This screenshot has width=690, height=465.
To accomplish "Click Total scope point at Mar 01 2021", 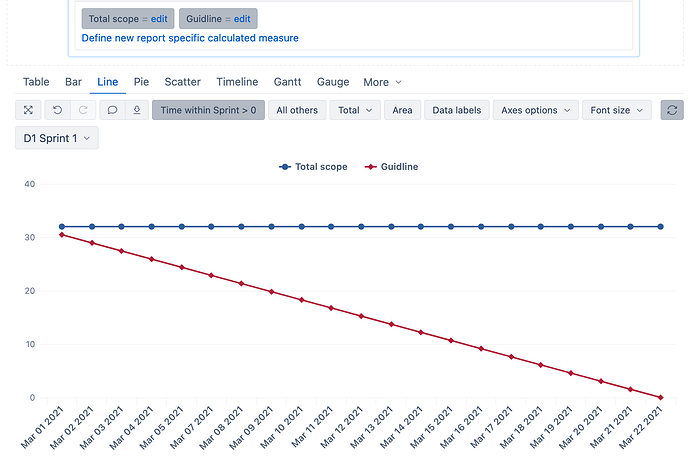I will coord(62,227).
